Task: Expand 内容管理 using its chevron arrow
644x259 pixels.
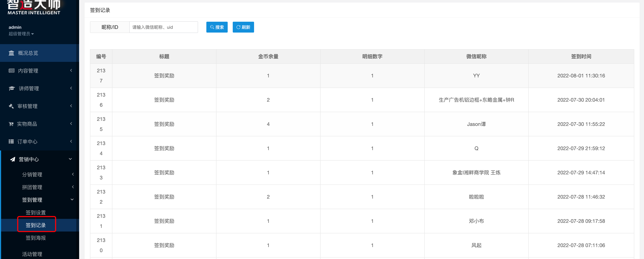Action: coord(71,70)
